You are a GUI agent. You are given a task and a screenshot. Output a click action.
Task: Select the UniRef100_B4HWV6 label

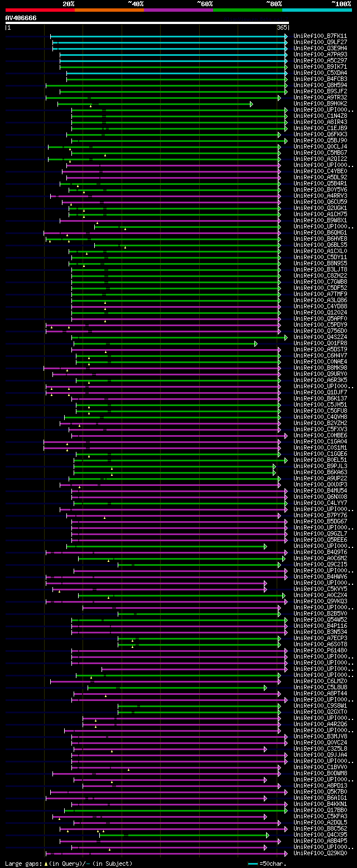click(320, 576)
